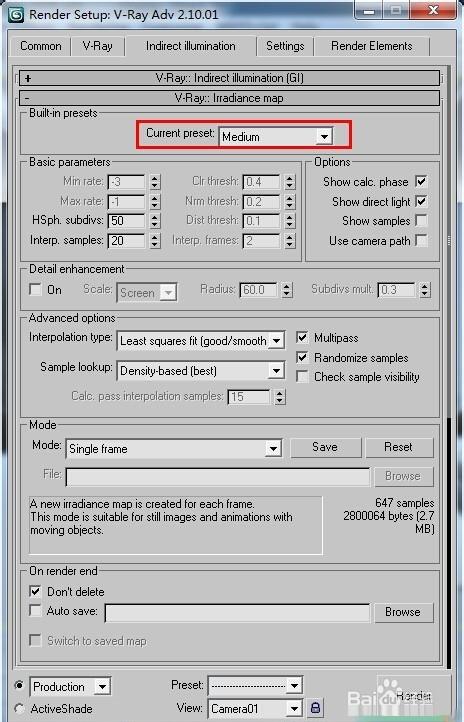Viewport: 464px width, 722px height.
Task: Click the HSph. subdivs value field
Action: pyautogui.click(x=126, y=221)
